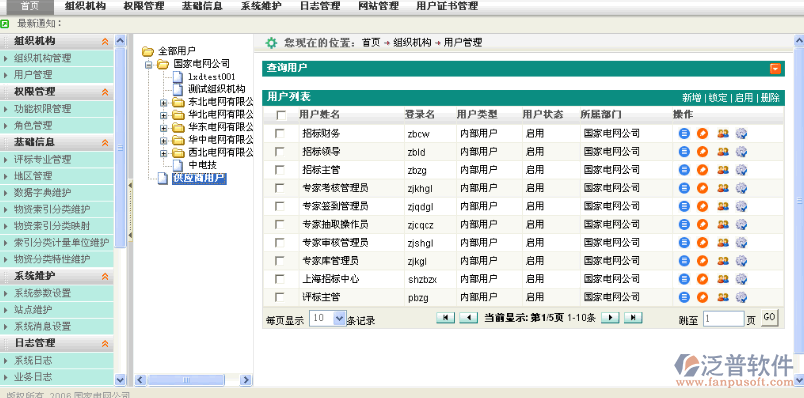Click two-person role icon for 招标主管 row
The width and height of the screenshot is (804, 398).
click(x=722, y=170)
